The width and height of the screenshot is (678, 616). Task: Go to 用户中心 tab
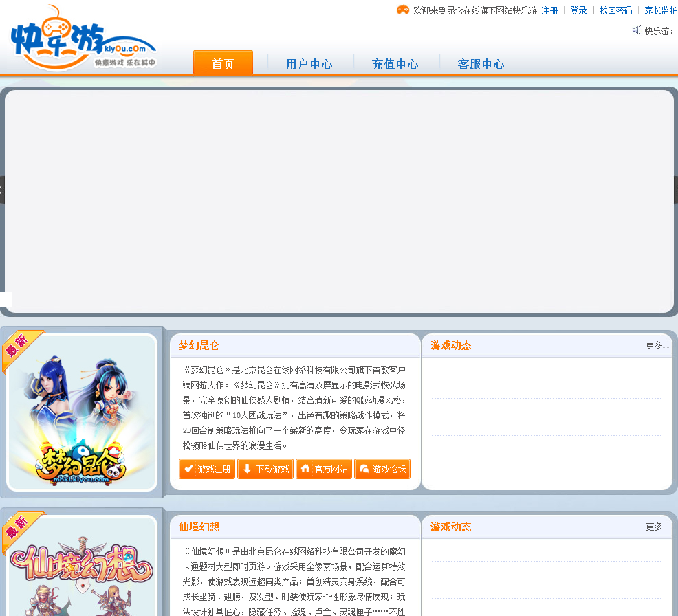(x=309, y=64)
